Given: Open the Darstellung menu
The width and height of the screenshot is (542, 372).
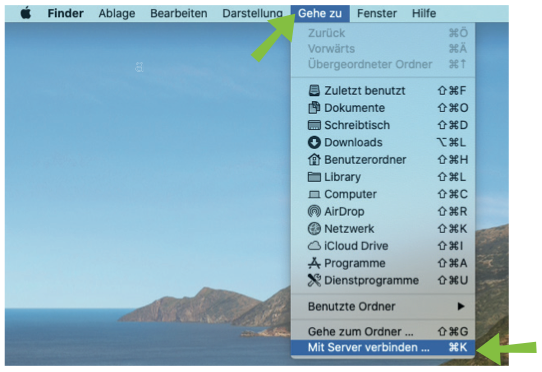Looking at the screenshot, I should pos(252,13).
